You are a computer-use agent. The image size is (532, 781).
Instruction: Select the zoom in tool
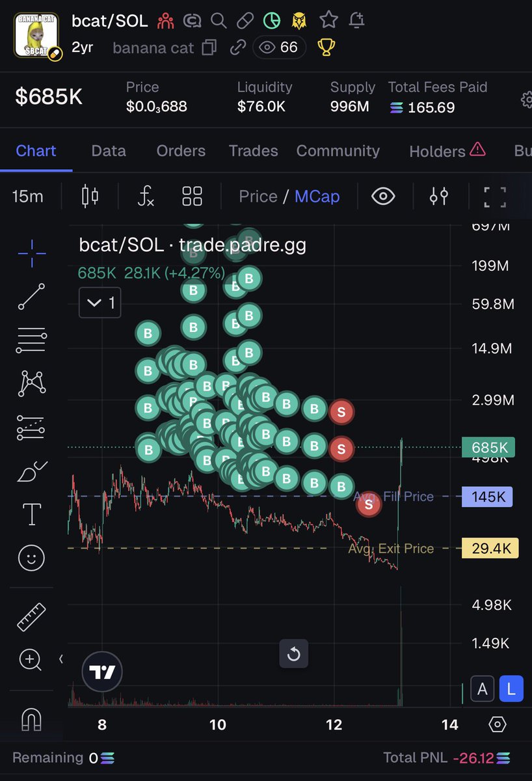31,660
